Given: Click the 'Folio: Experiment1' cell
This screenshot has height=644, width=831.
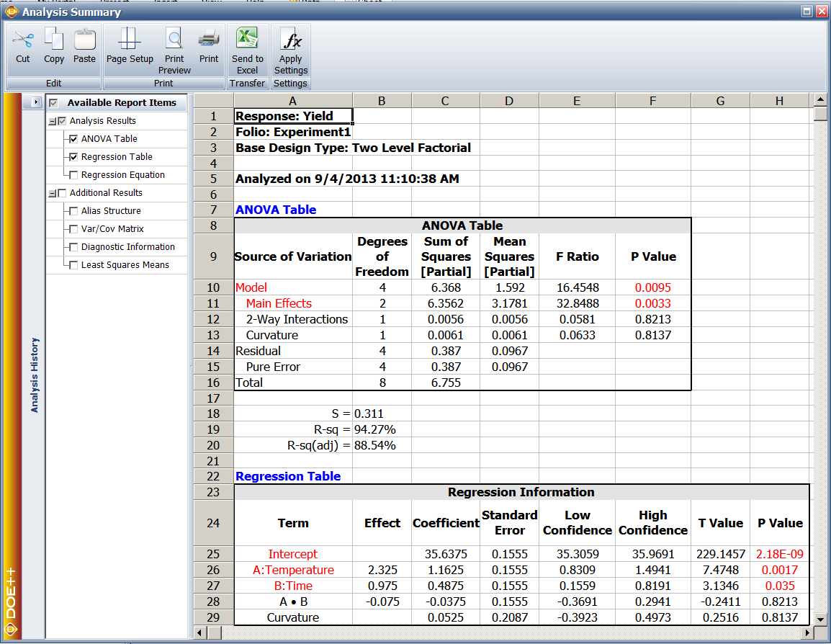Looking at the screenshot, I should point(293,132).
